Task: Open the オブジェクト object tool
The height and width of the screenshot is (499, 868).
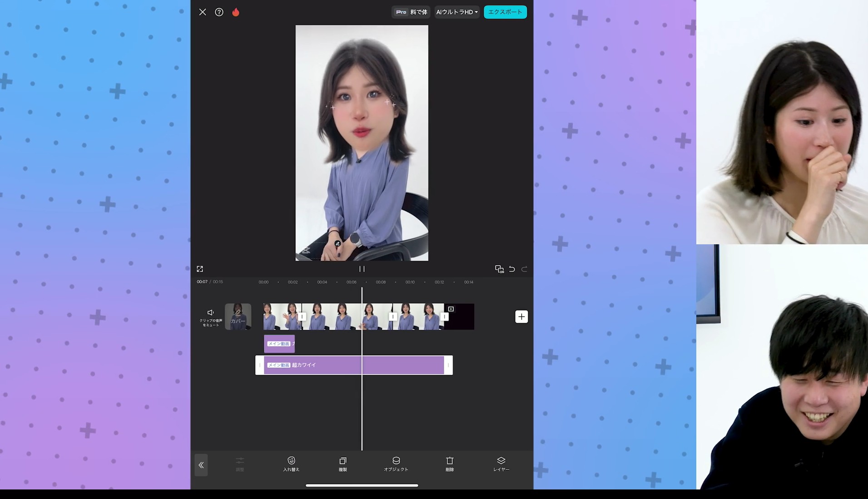Action: click(x=396, y=464)
